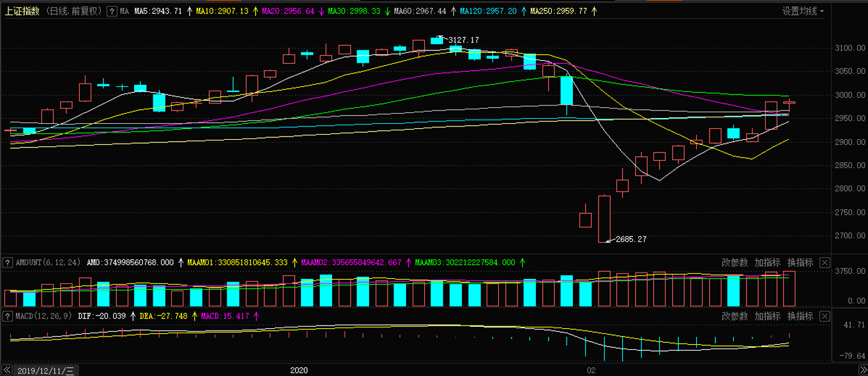The width and height of the screenshot is (868, 376).
Task: Open 设置均线 dropdown menu
Action: point(803,11)
